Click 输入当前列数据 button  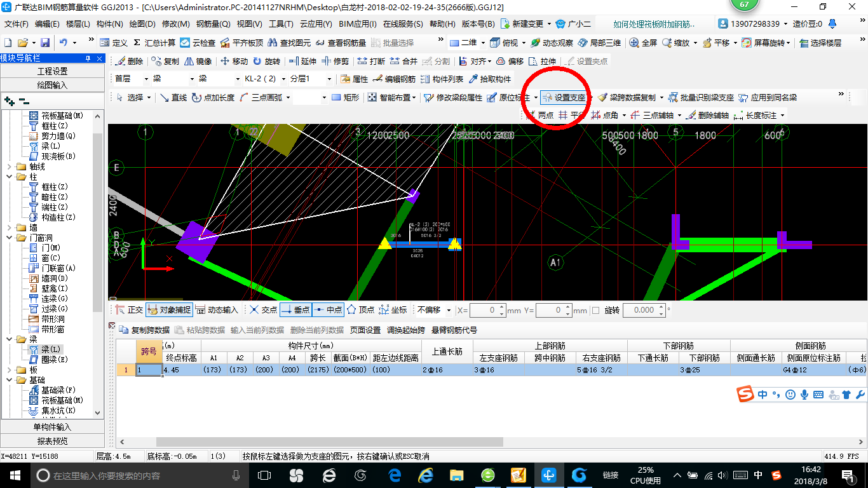pos(257,330)
